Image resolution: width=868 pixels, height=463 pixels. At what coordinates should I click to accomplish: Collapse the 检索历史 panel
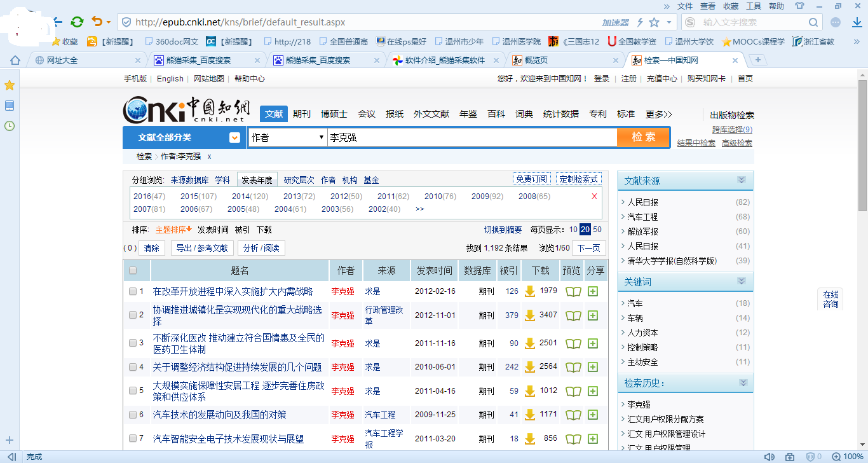tap(743, 383)
